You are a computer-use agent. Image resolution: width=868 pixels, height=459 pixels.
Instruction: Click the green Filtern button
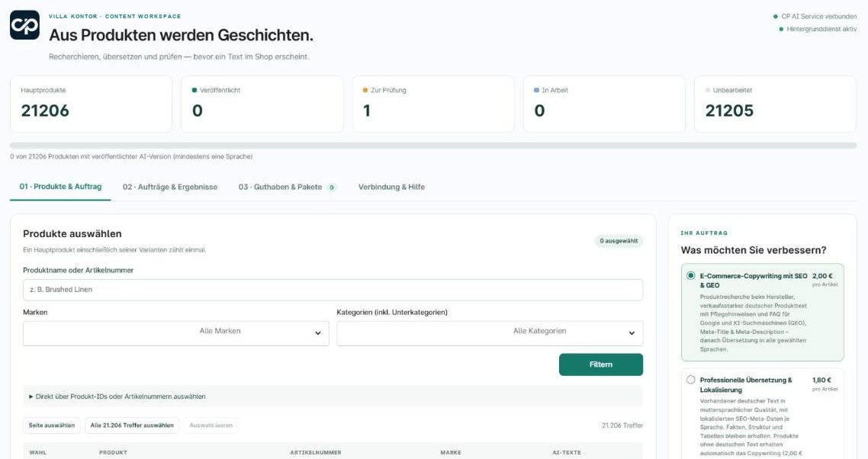(600, 364)
